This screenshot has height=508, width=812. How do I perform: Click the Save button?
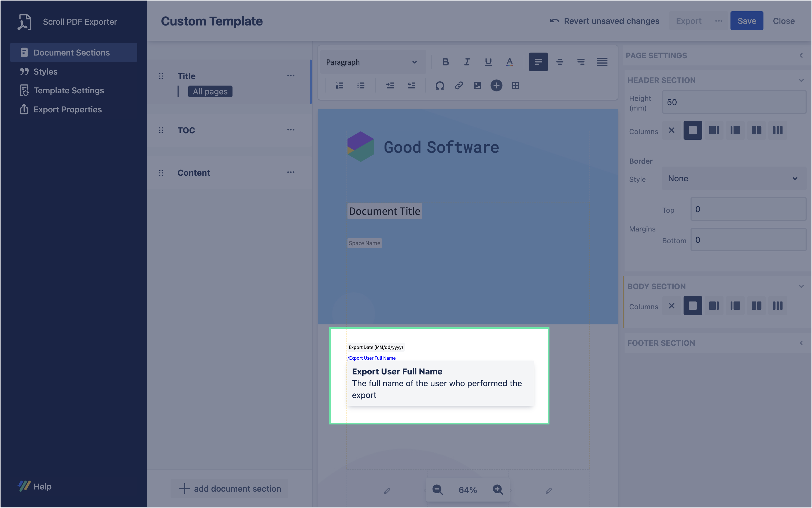tap(746, 21)
